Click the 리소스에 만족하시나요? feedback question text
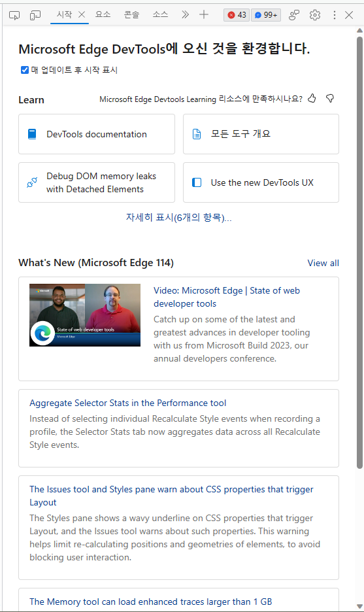 pos(201,99)
